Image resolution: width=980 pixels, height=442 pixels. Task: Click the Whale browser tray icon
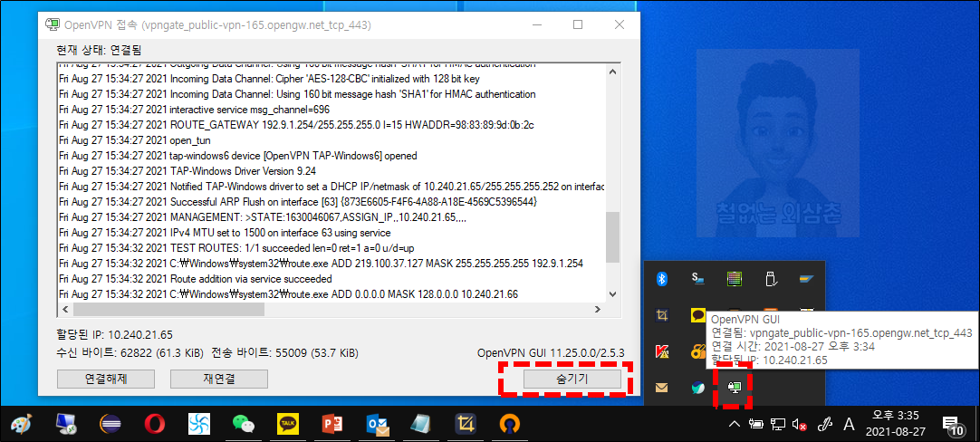click(698, 388)
